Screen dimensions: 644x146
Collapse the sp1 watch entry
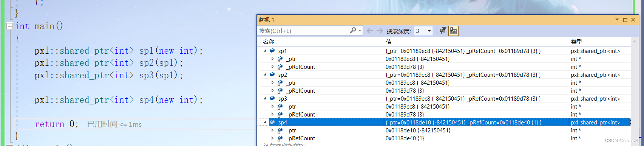tap(265, 51)
